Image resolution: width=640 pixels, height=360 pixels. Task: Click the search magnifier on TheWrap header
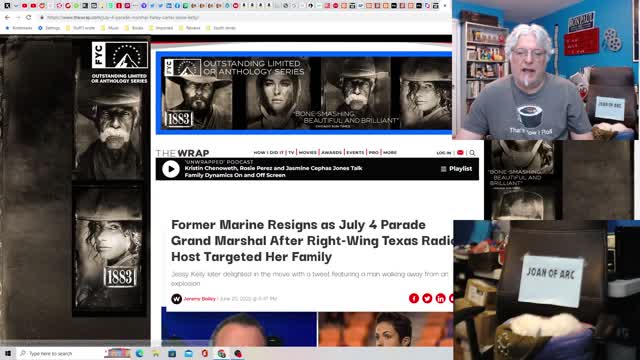point(472,153)
